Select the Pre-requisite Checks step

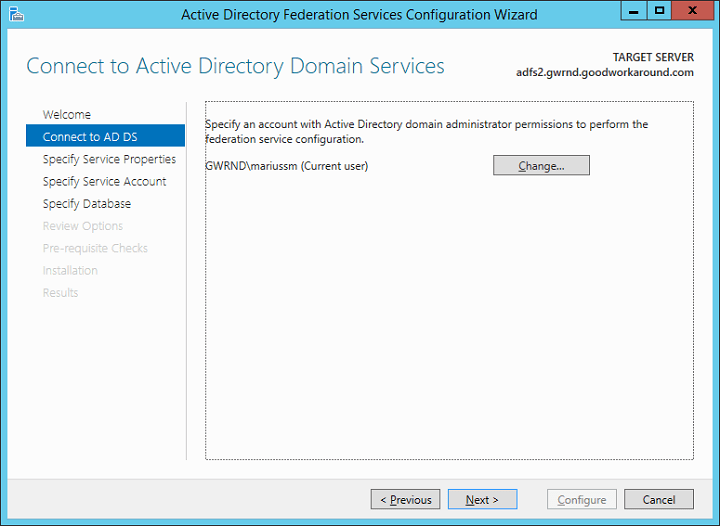pos(95,248)
